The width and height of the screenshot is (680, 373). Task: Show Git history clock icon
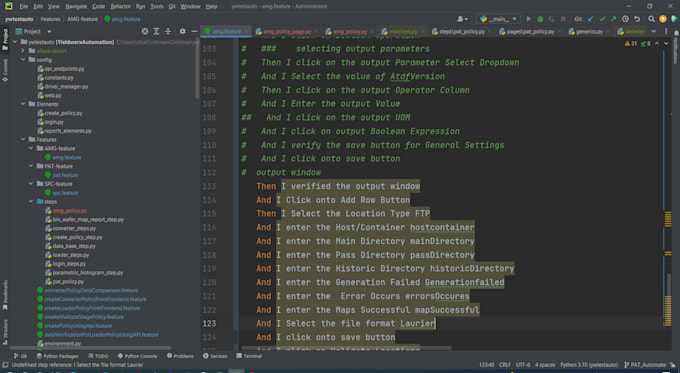625,19
